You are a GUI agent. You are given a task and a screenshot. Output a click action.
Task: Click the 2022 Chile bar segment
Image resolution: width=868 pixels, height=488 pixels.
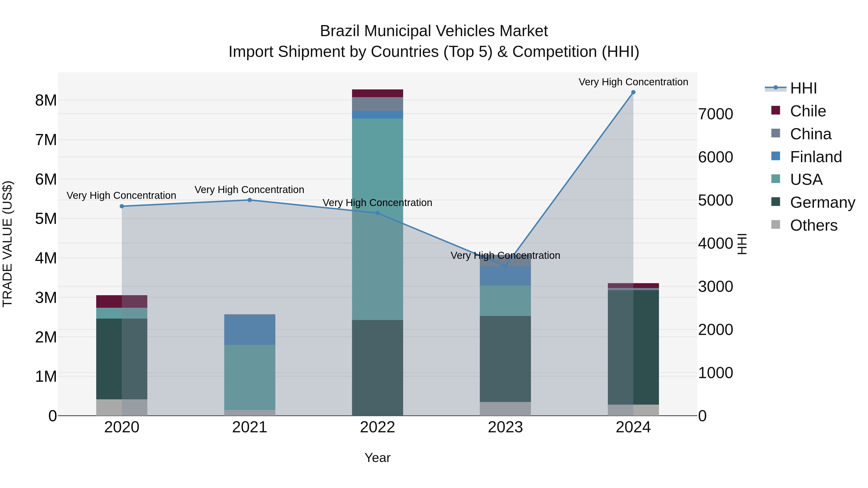pos(377,93)
